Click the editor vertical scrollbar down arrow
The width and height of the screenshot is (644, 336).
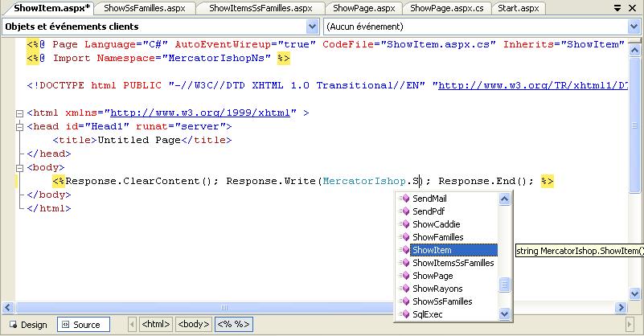pyautogui.click(x=634, y=293)
